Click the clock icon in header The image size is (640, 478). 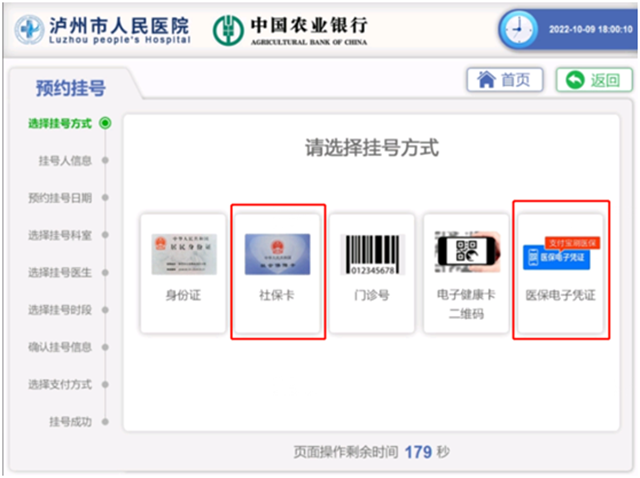click(517, 30)
